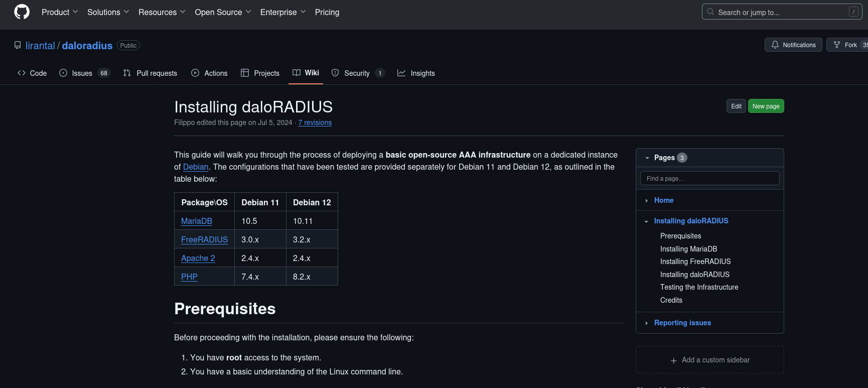Expand the Enterprise menu
The width and height of the screenshot is (868, 388).
click(283, 12)
